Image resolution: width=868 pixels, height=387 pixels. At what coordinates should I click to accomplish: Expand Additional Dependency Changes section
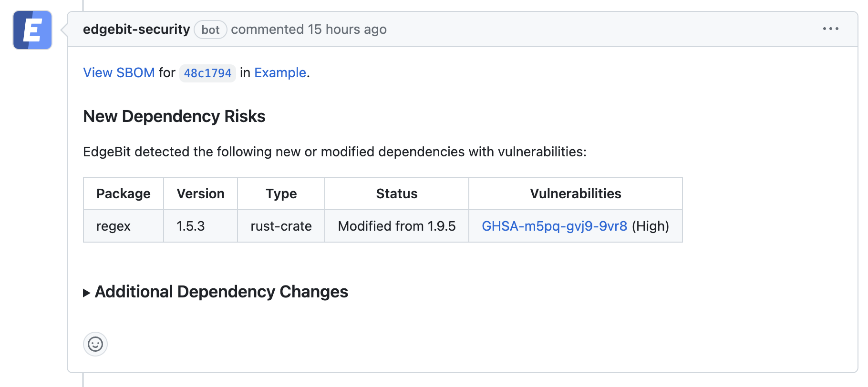tap(216, 292)
